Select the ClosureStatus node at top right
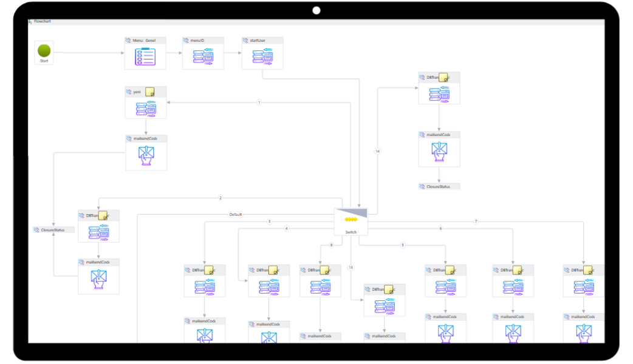This screenshot has width=633, height=364. click(439, 186)
